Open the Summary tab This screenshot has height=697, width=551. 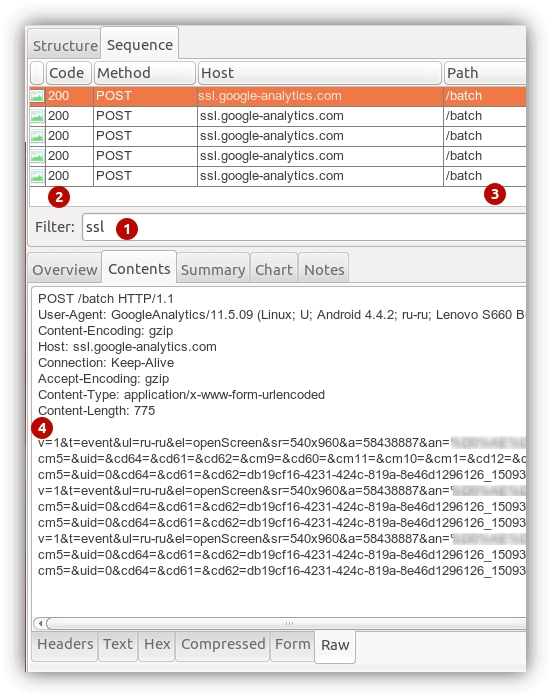213,269
